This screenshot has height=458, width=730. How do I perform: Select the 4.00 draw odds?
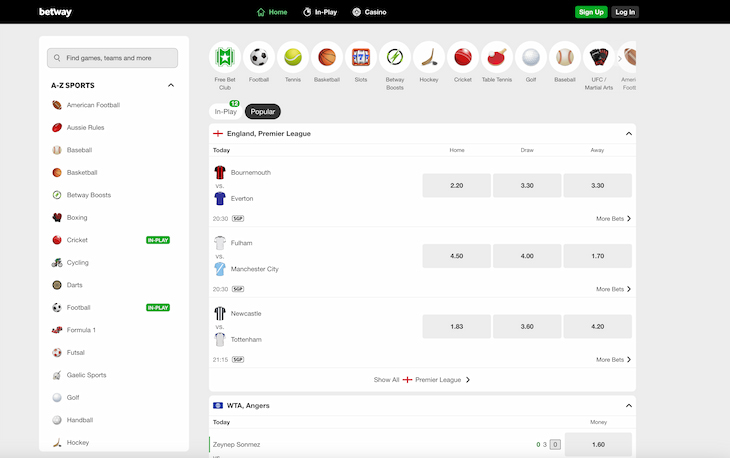point(527,256)
